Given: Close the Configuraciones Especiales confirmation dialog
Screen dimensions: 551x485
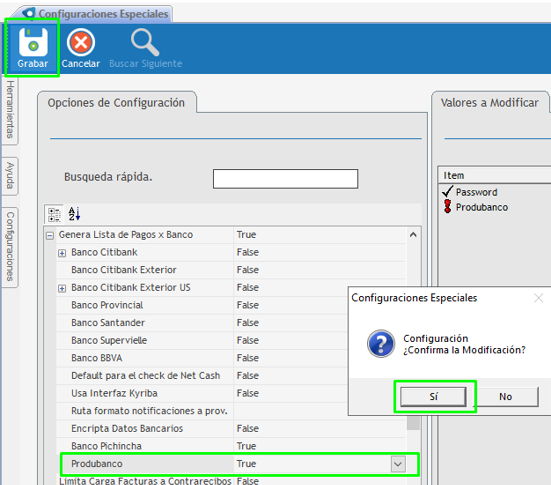Looking at the screenshot, I should point(538,298).
